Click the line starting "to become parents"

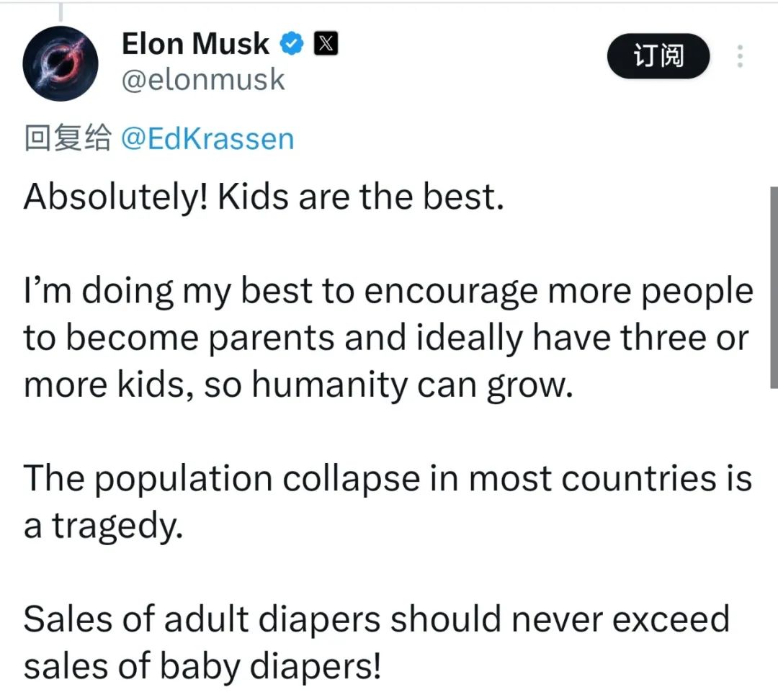point(386,338)
